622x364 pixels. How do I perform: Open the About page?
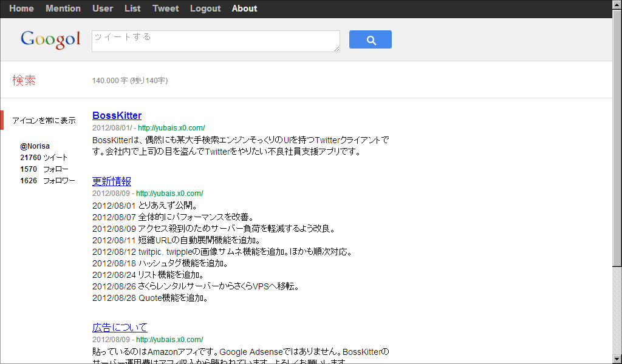pos(244,8)
